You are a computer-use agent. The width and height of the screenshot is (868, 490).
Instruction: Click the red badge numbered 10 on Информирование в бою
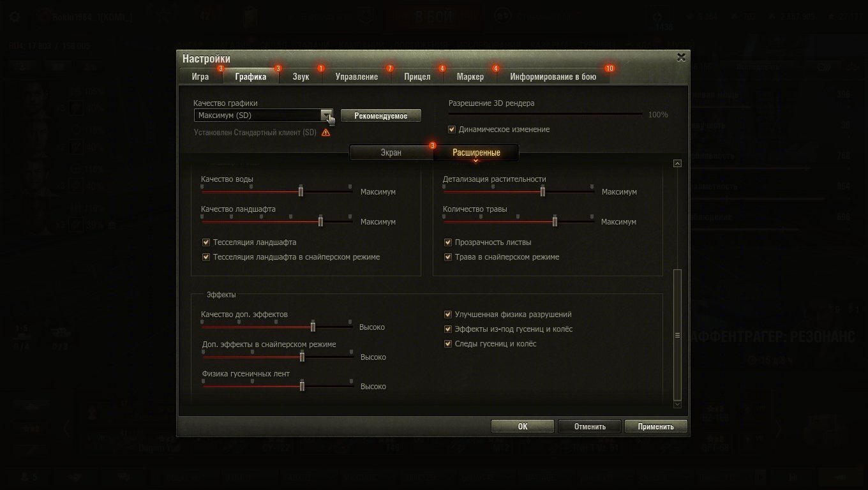609,68
